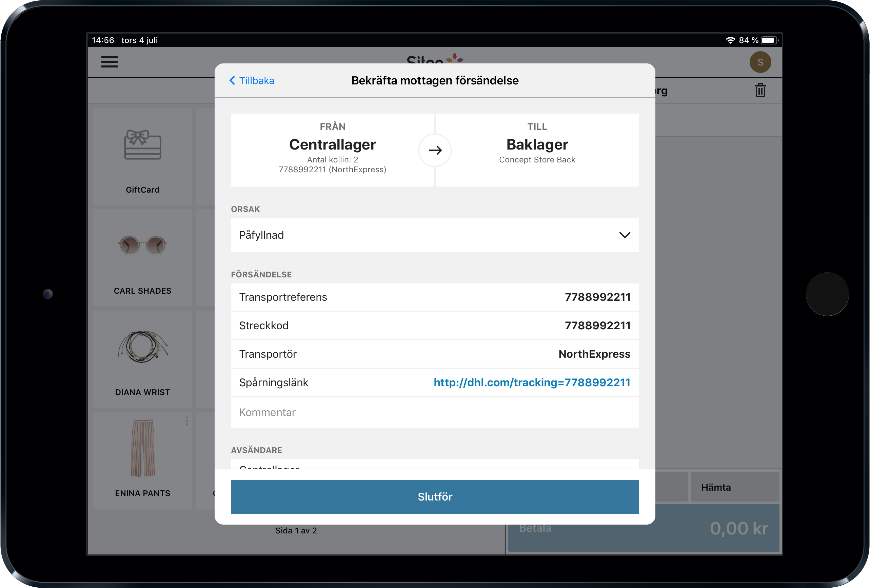Screen dimensions: 870x588
Task: Click the Centrallager sender card
Action: [332, 150]
